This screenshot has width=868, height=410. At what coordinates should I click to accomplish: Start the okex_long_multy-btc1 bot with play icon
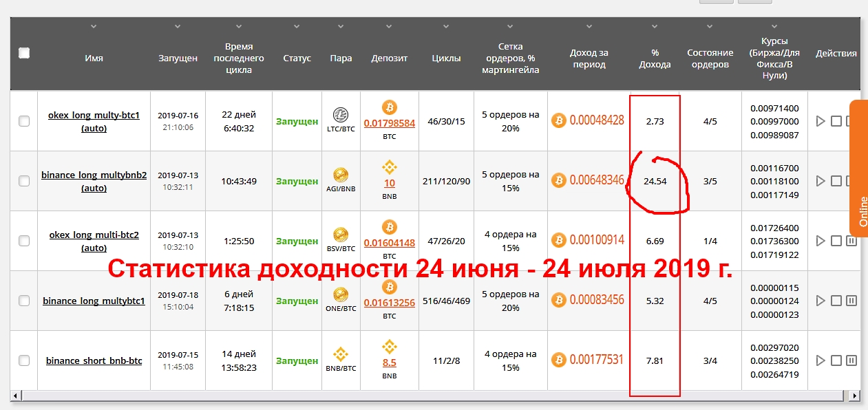coord(820,121)
